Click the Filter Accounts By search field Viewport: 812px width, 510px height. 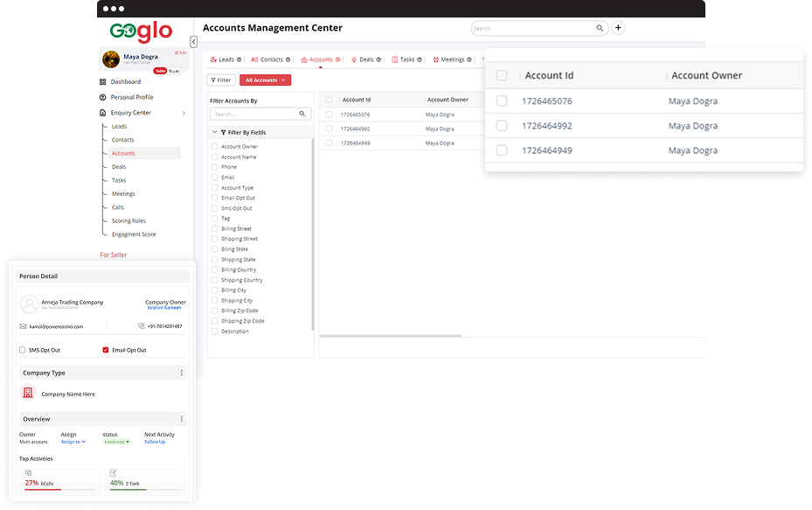tap(254, 114)
